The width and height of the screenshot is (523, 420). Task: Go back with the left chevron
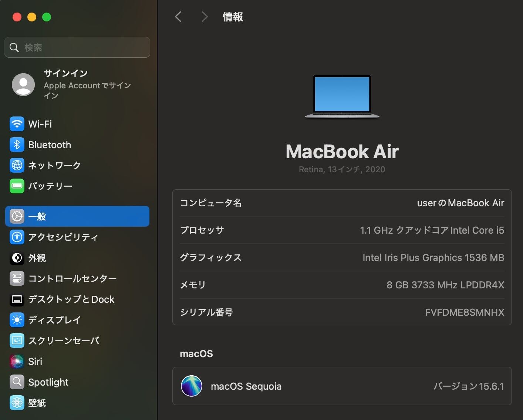pyautogui.click(x=178, y=17)
